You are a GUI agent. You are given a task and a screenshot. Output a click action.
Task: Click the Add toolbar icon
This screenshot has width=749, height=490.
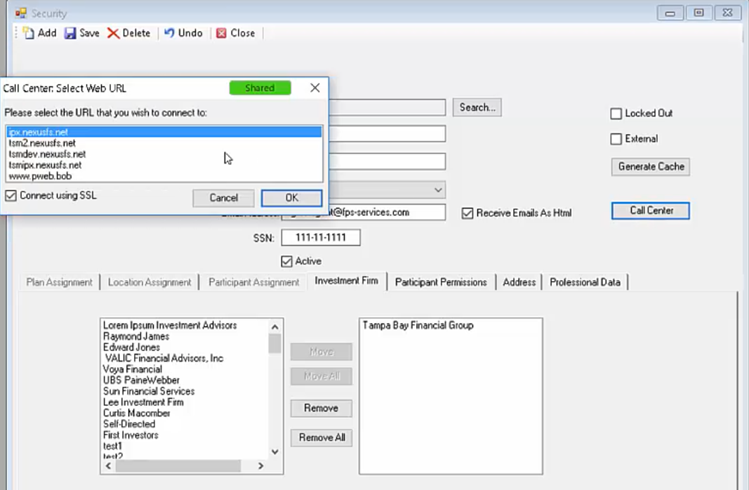pos(29,33)
